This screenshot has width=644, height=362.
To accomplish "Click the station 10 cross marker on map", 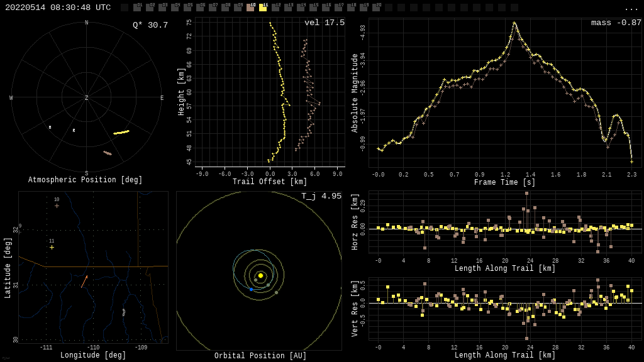I will pyautogui.click(x=57, y=206).
